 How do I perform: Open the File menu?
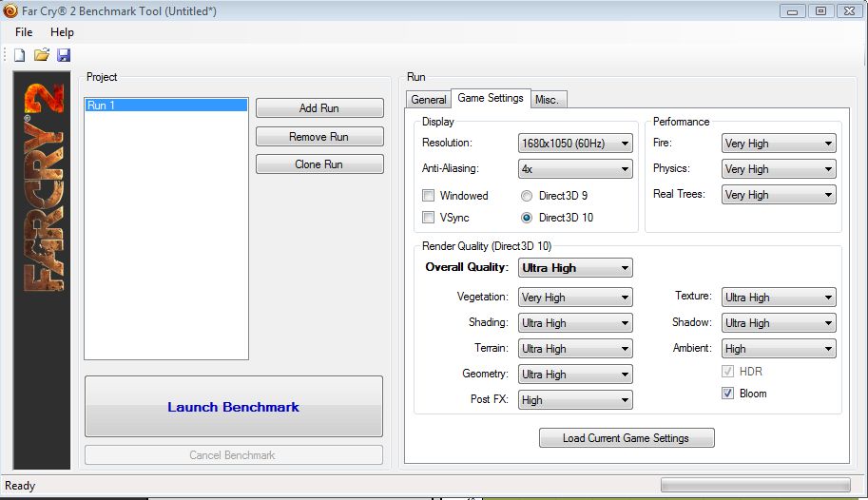pyautogui.click(x=24, y=32)
